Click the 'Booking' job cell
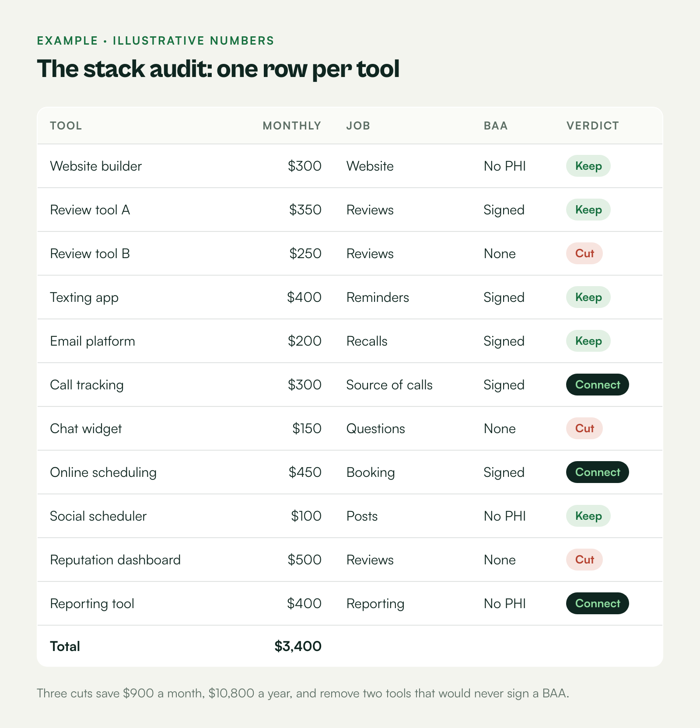 coord(371,472)
